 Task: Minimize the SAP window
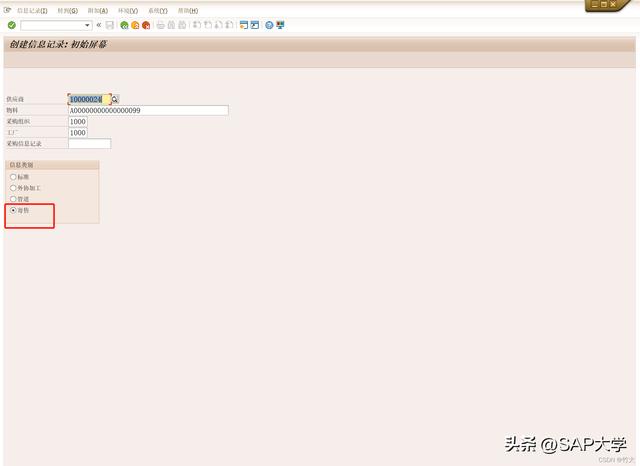point(595,4)
